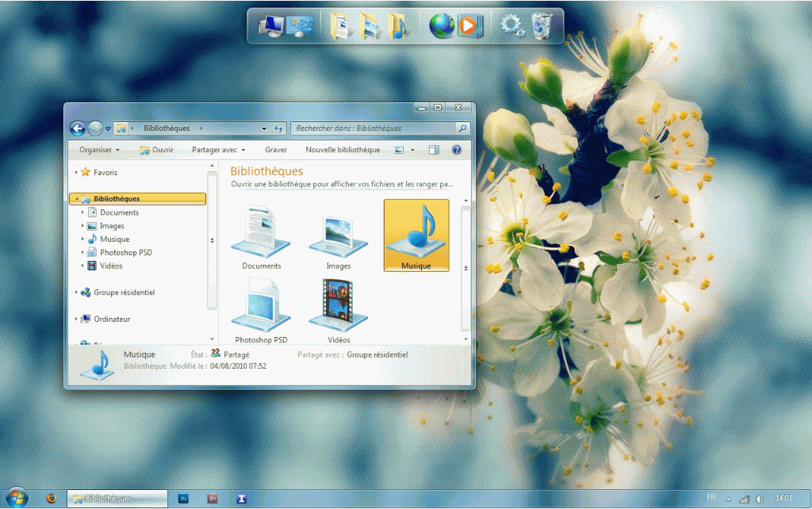Click scroll-down arrow of the file list

pyautogui.click(x=465, y=339)
